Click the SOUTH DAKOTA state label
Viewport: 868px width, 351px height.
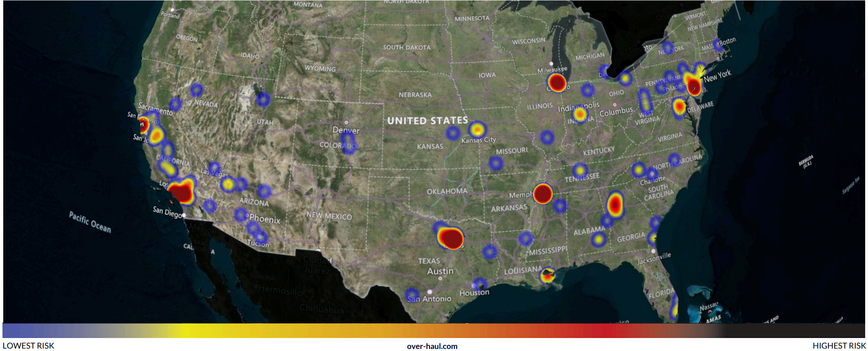407,47
